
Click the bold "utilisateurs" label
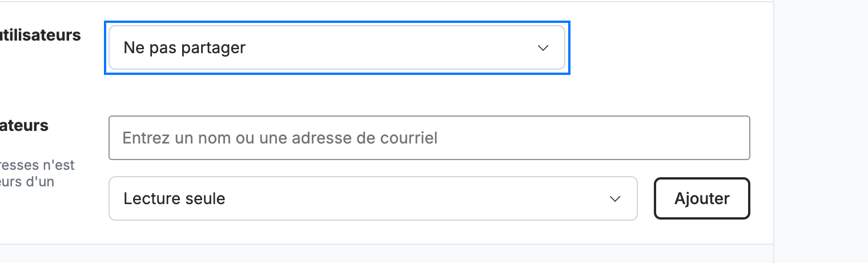41,35
